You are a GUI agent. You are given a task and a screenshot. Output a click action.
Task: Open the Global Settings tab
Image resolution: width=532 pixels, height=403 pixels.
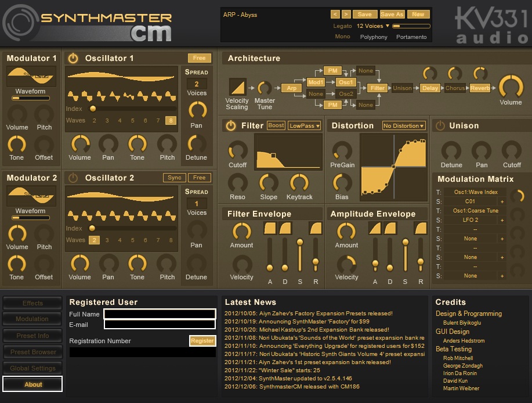click(32, 368)
